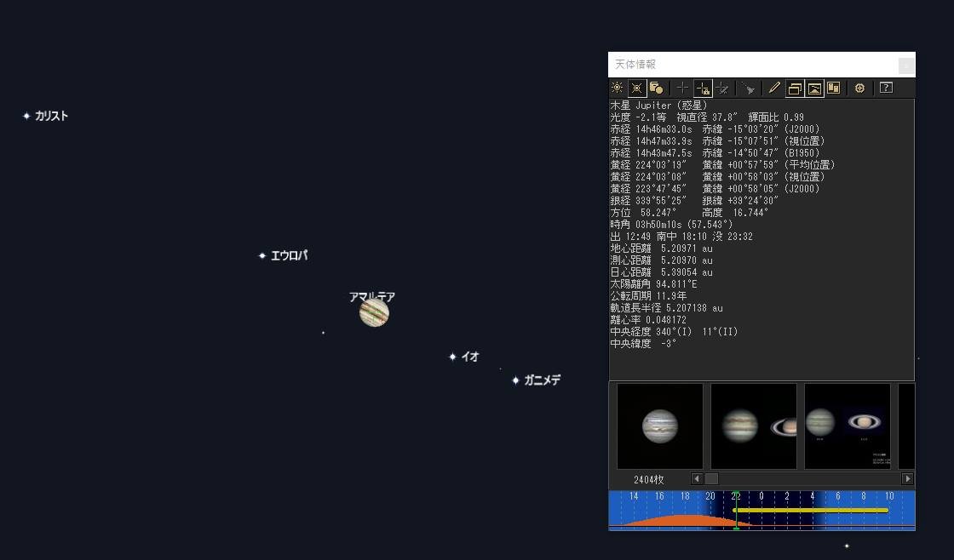The image size is (954, 560).
Task: Toggle the overlapping windows icon
Action: [x=795, y=89]
